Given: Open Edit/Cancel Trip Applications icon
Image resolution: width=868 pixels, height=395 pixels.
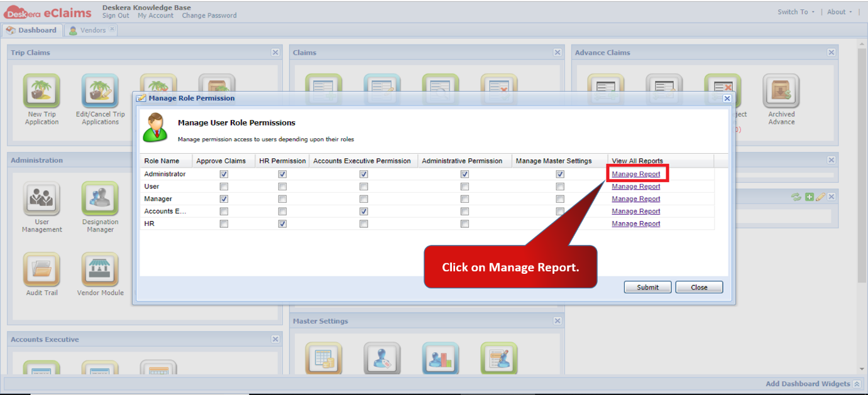Looking at the screenshot, I should click(x=100, y=91).
